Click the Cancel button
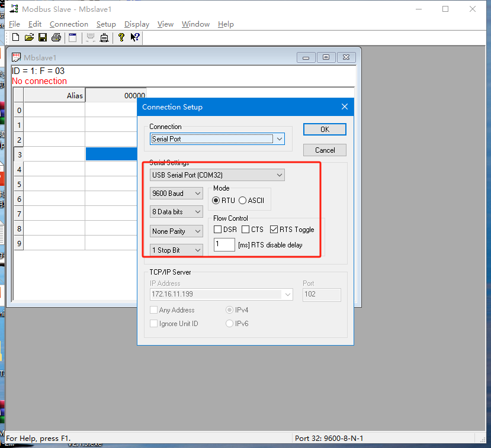Viewport: 491px width, 448px height. point(325,150)
